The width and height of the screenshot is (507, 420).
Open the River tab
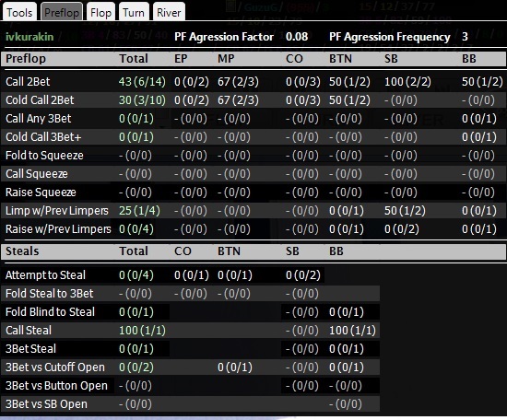click(x=169, y=12)
